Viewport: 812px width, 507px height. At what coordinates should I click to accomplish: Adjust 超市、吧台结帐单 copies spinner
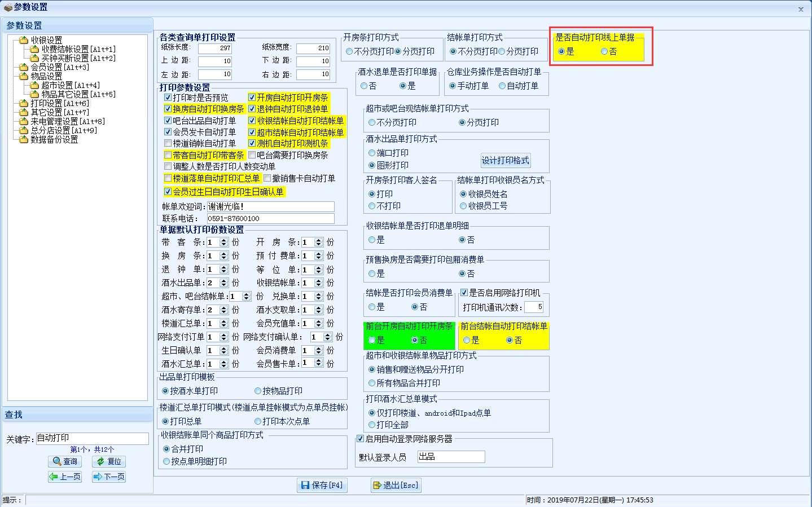(x=246, y=296)
